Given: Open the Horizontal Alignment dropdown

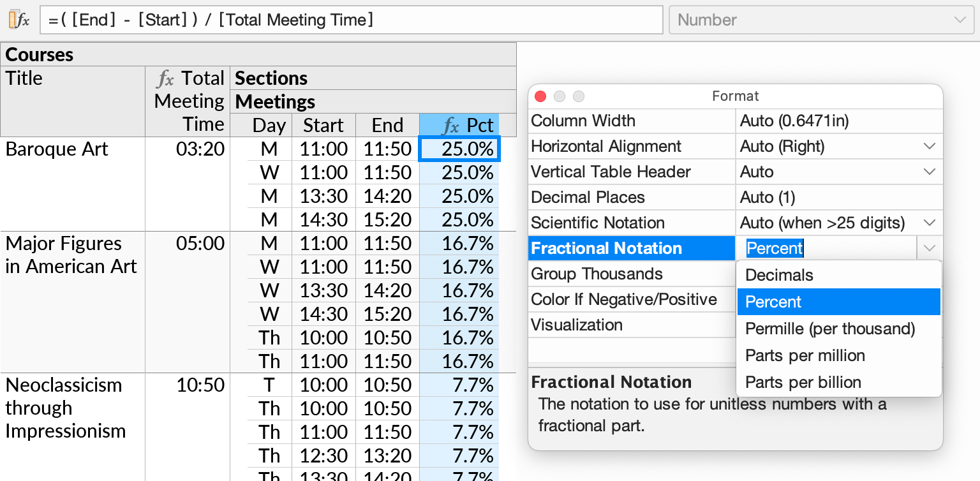Looking at the screenshot, I should pos(930,146).
